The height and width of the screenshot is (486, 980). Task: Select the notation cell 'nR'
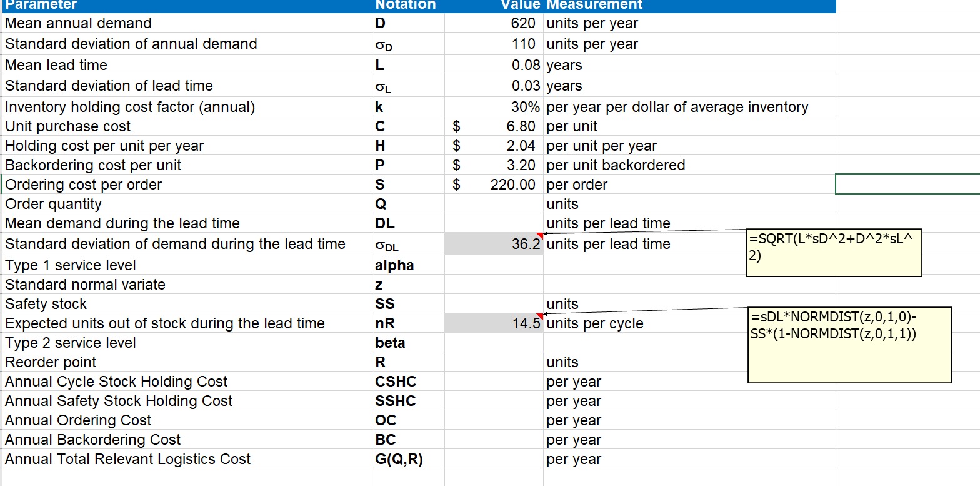point(408,323)
